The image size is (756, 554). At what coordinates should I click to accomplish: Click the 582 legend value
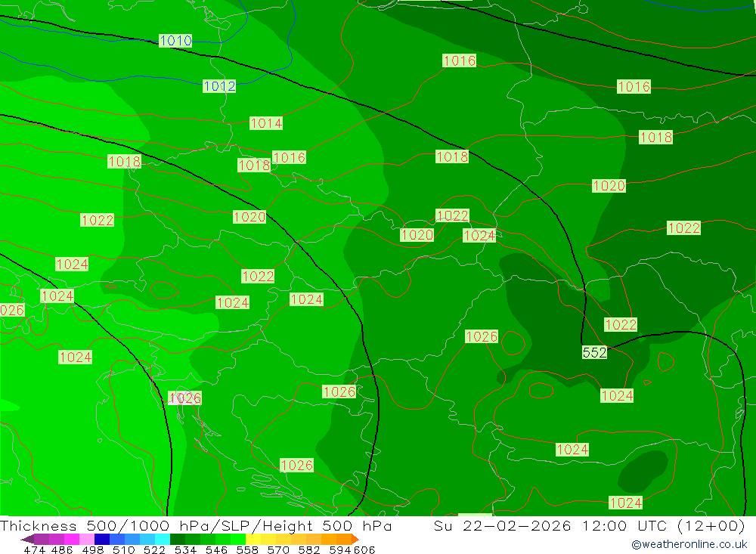(308, 549)
